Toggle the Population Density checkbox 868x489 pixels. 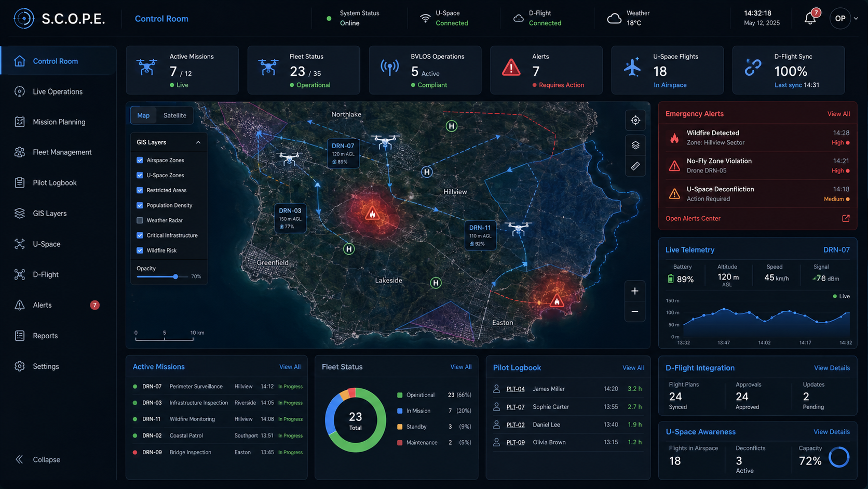coord(140,205)
